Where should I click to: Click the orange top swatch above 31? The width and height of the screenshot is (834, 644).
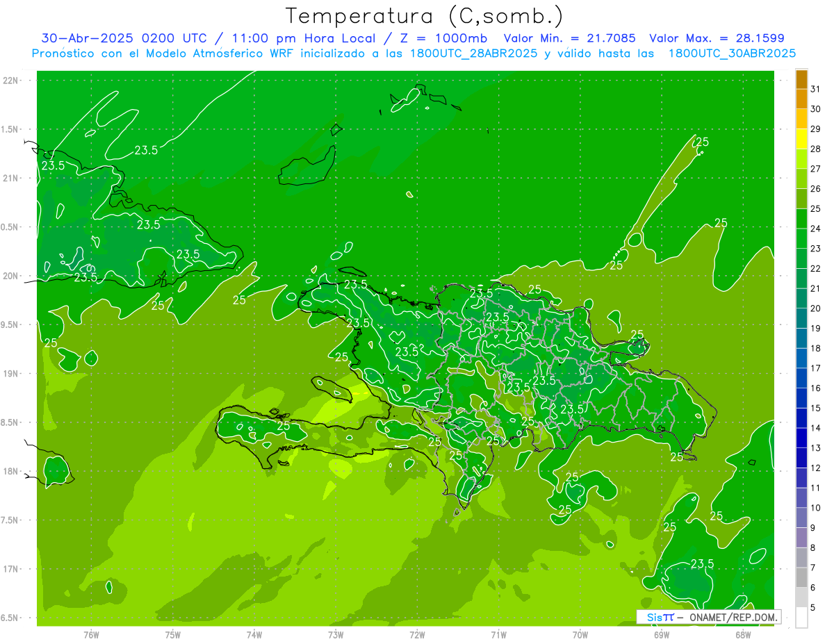point(801,80)
